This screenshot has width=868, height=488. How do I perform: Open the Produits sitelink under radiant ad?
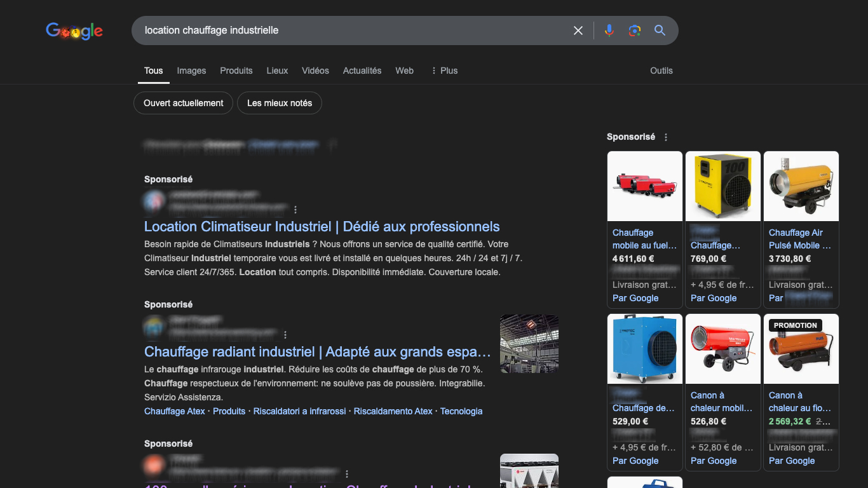tap(229, 411)
